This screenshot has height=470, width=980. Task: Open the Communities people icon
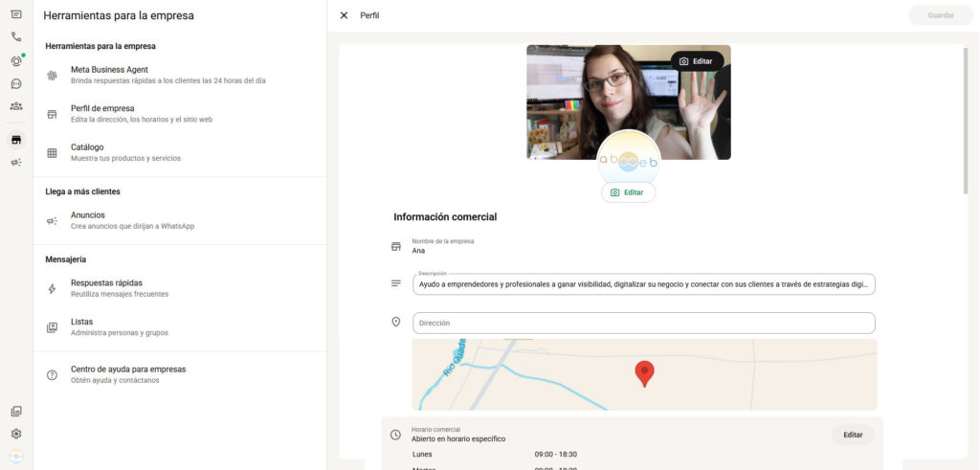(x=16, y=106)
